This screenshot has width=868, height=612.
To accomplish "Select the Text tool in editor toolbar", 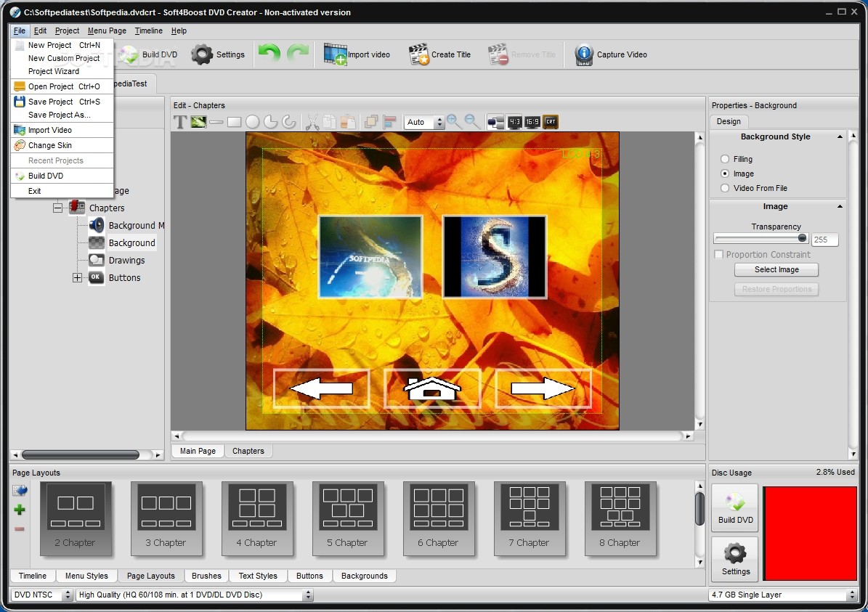I will coord(180,122).
